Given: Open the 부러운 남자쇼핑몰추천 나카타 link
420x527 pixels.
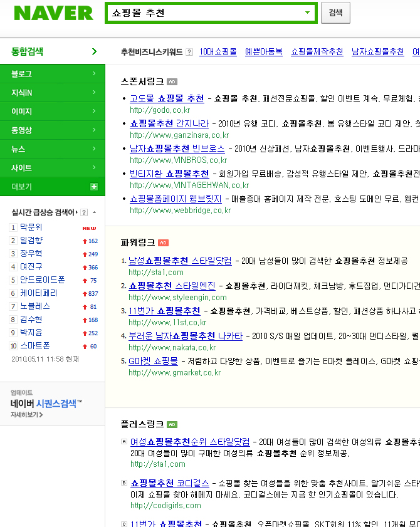Looking at the screenshot, I should click(186, 336).
